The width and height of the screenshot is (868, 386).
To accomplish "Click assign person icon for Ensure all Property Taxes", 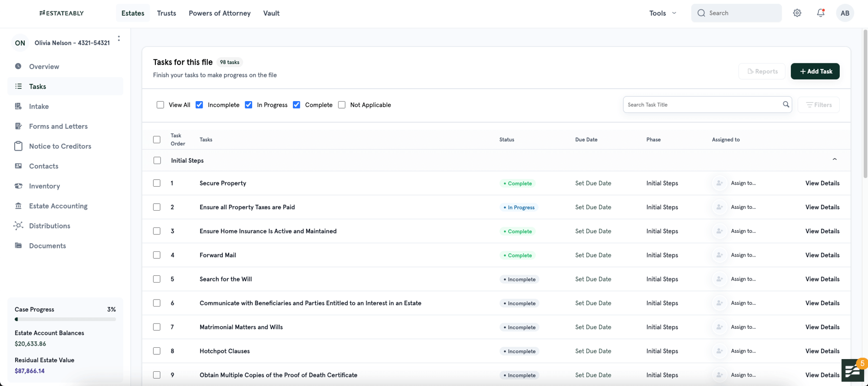I will point(719,207).
